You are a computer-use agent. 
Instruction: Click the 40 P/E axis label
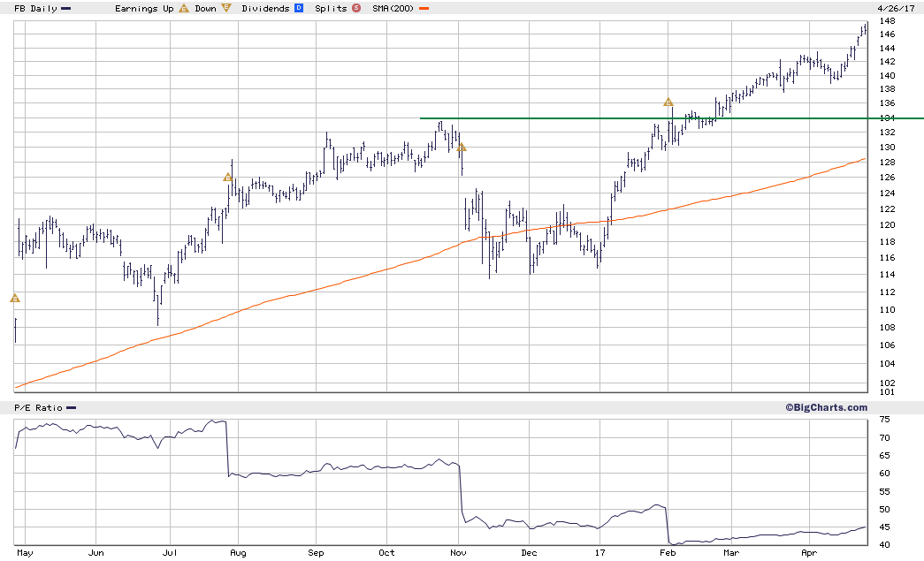pyautogui.click(x=884, y=545)
